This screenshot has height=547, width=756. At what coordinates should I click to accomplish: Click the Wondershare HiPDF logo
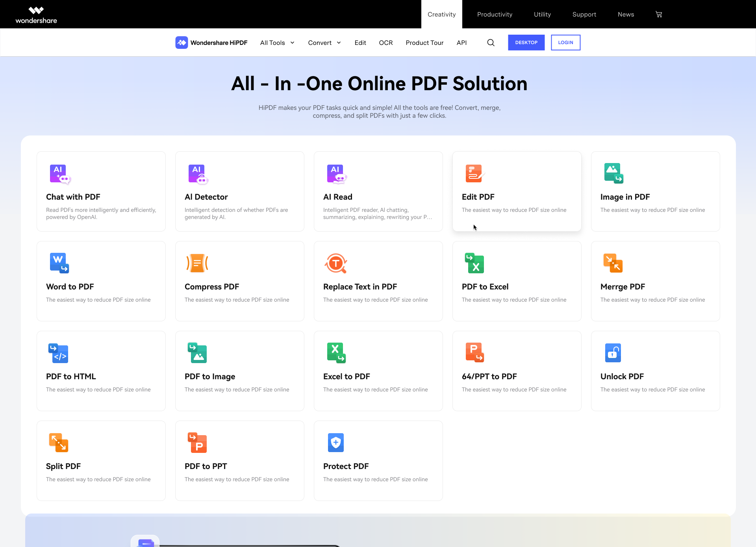point(211,43)
